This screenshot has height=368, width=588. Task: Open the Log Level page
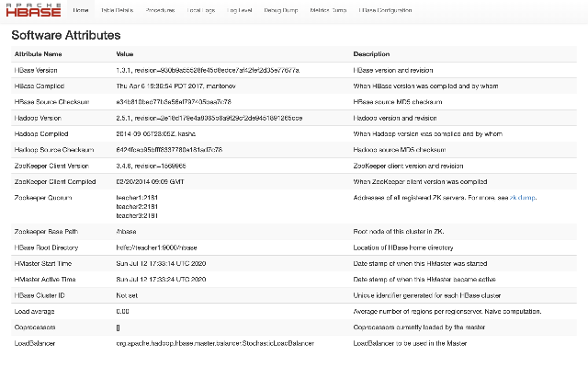pos(239,10)
